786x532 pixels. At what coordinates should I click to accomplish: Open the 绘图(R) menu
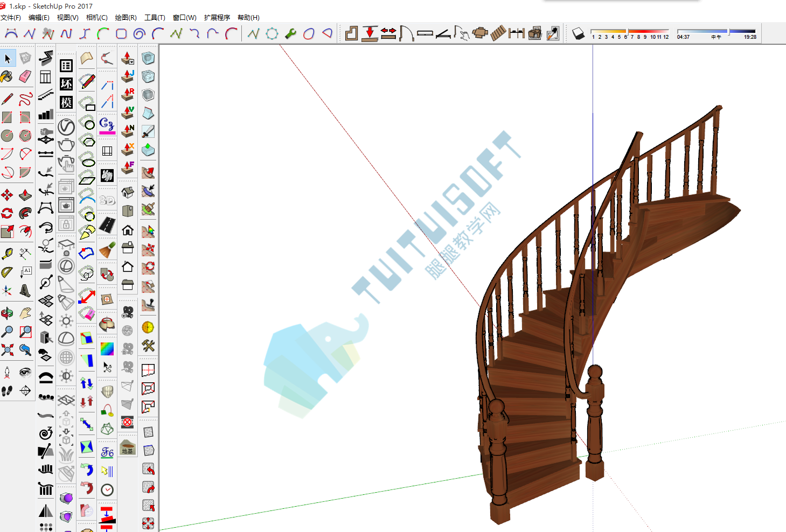click(126, 18)
